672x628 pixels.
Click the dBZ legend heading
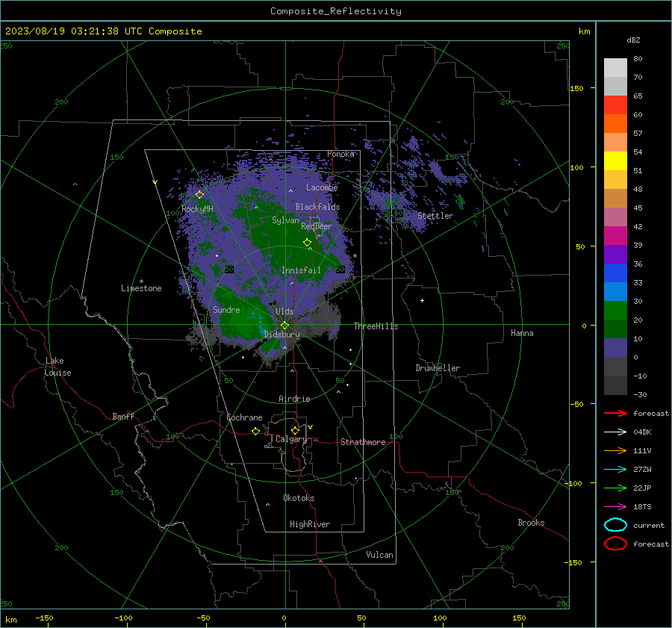coord(633,40)
